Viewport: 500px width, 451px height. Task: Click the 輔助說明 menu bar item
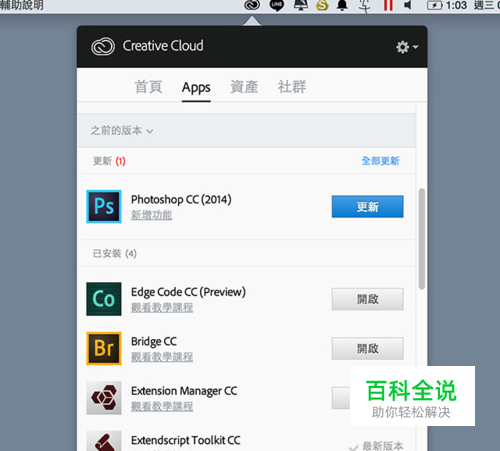[x=22, y=5]
